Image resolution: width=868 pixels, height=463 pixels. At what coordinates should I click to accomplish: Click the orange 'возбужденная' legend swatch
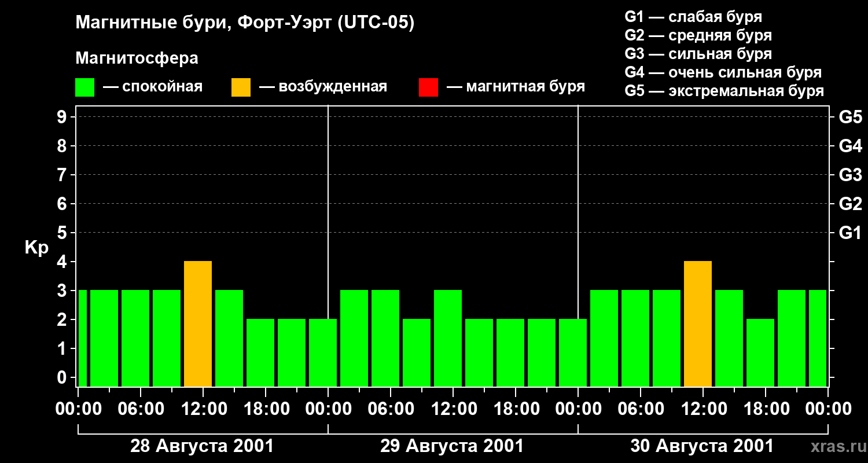241,87
